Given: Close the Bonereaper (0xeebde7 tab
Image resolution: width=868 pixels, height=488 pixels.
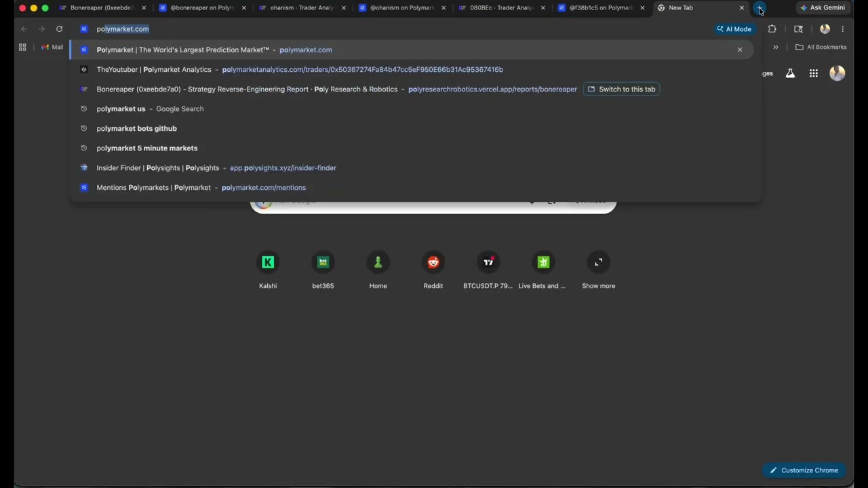Looking at the screenshot, I should [x=144, y=8].
